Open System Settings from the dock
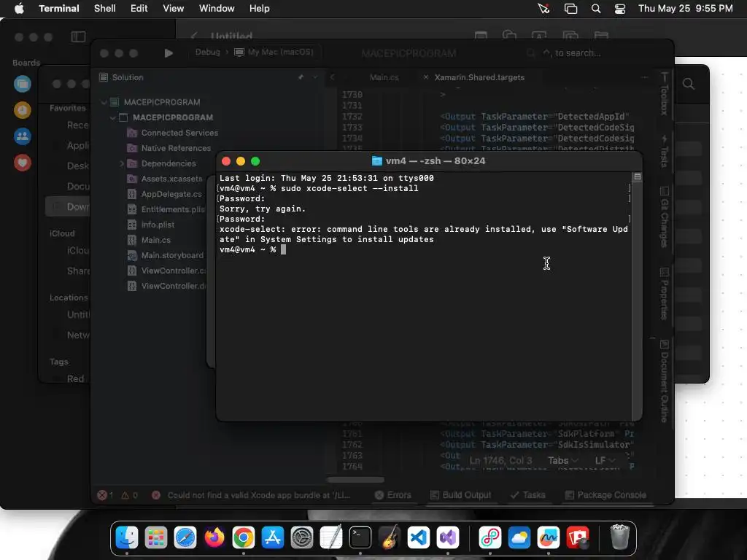The width and height of the screenshot is (747, 560). pos(302,538)
